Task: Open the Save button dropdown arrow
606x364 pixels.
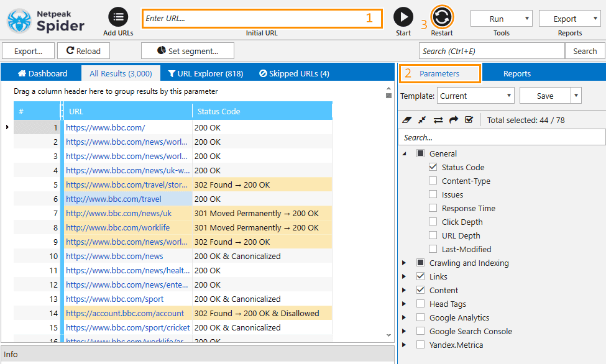Action: point(576,96)
